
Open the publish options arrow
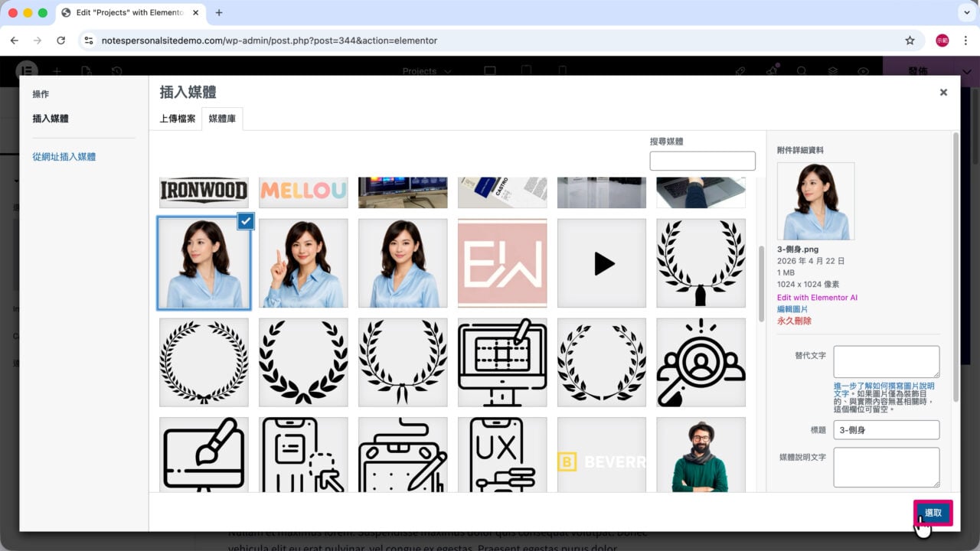[x=966, y=71]
